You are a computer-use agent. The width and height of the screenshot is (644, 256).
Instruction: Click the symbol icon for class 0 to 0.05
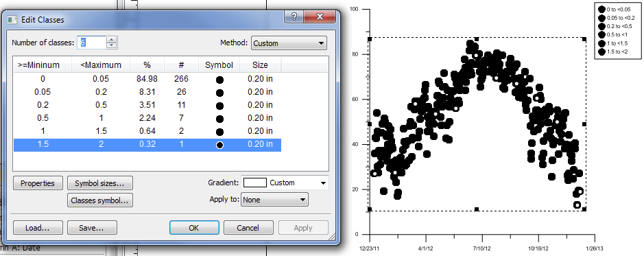[219, 80]
